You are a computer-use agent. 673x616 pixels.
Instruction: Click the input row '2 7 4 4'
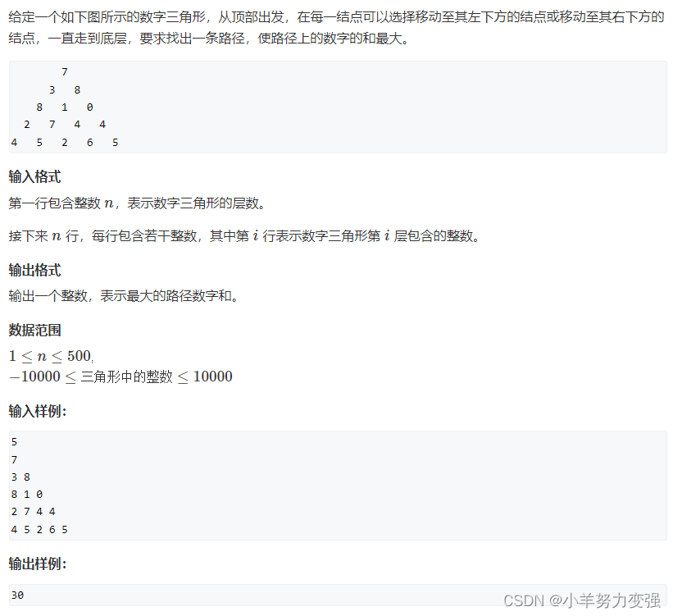(33, 511)
